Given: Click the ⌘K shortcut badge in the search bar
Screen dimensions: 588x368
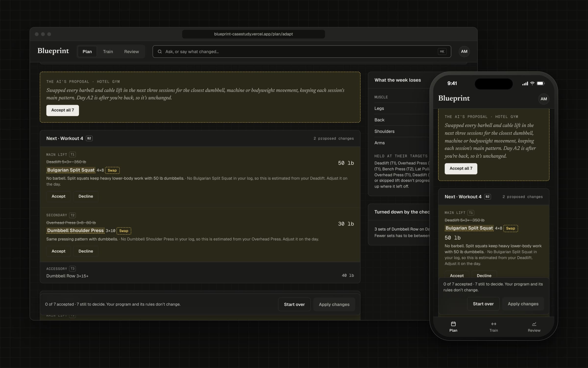Looking at the screenshot, I should tap(442, 52).
